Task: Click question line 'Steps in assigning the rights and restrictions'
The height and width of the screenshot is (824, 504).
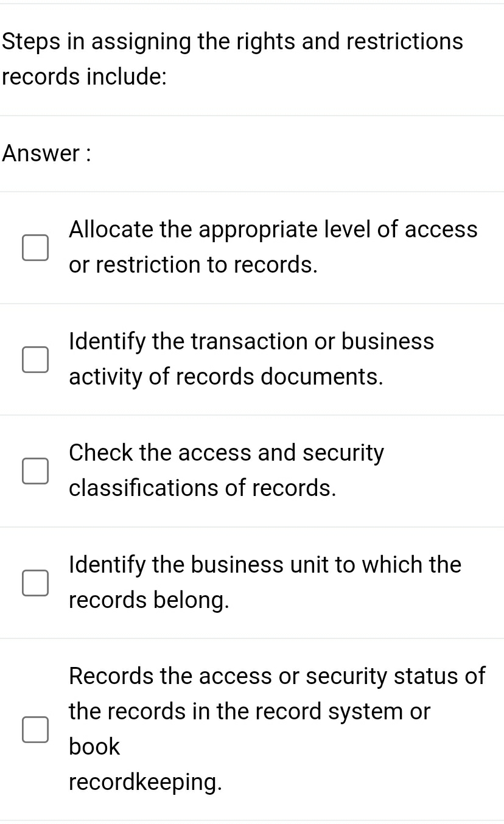Action: pyautogui.click(x=232, y=41)
